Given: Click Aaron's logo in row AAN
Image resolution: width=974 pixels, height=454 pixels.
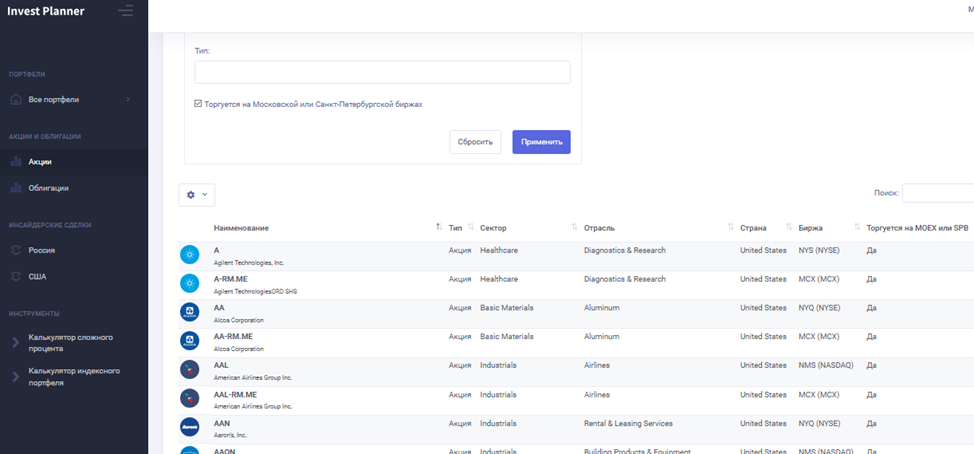Looking at the screenshot, I should click(189, 427).
